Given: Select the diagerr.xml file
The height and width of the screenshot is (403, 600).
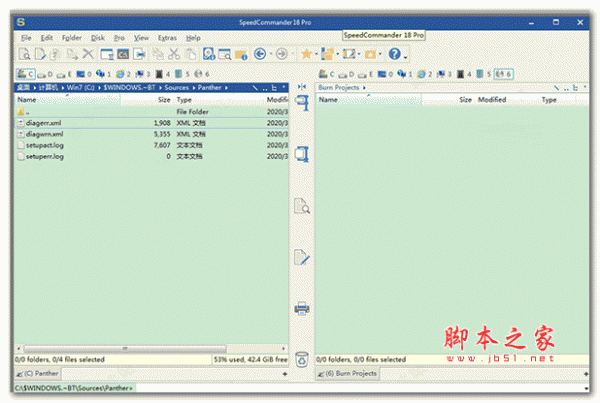Looking at the screenshot, I should tap(151, 123).
